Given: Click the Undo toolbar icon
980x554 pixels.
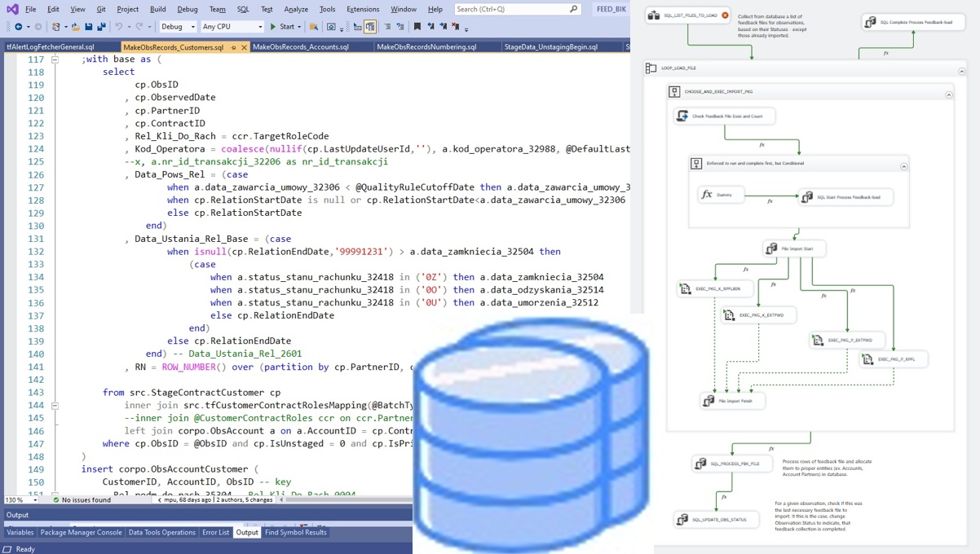Looking at the screenshot, I should coord(119,27).
